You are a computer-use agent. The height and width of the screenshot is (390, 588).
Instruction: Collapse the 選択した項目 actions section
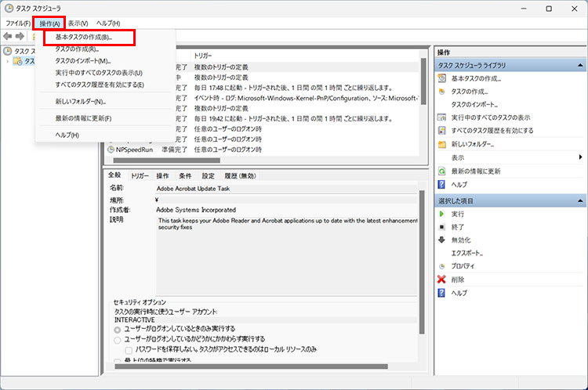click(580, 200)
